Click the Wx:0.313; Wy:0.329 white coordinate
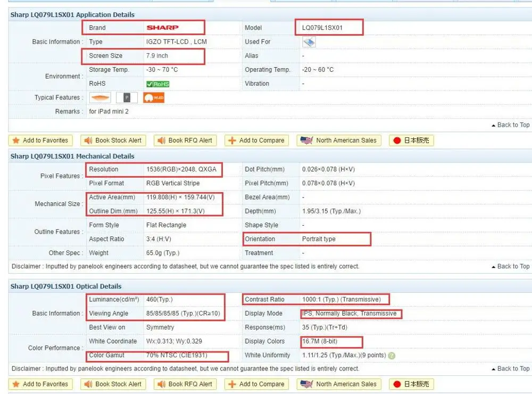This screenshot has width=532, height=394. tap(174, 341)
